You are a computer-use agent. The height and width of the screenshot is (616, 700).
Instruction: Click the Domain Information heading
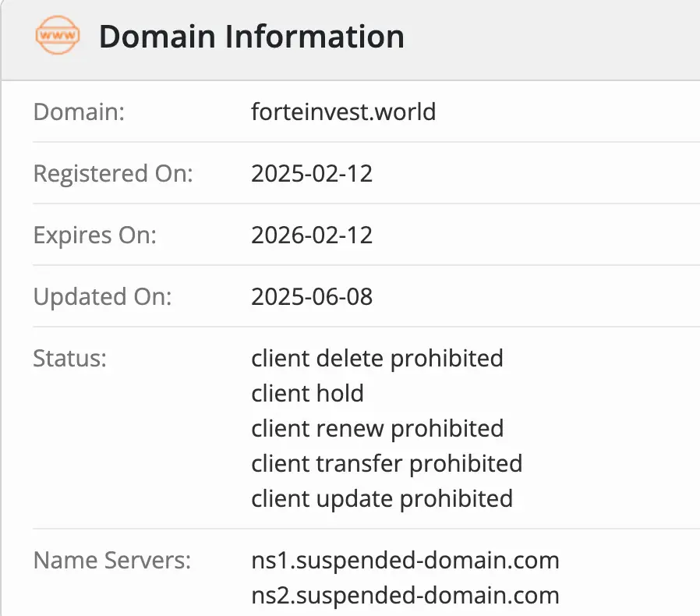[251, 37]
